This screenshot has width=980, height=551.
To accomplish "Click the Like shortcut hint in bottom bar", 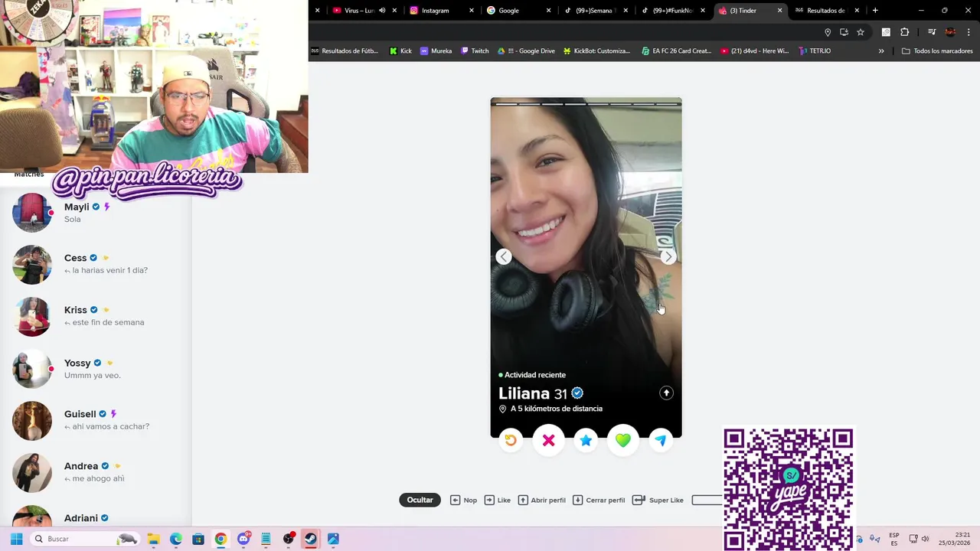I will point(497,500).
